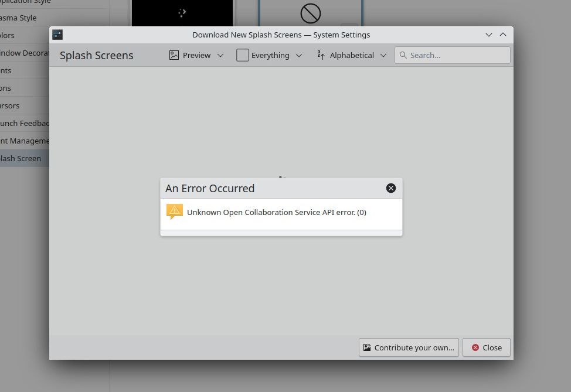Open the Everything category filter dropdown
This screenshot has height=392, width=571.
tap(270, 55)
